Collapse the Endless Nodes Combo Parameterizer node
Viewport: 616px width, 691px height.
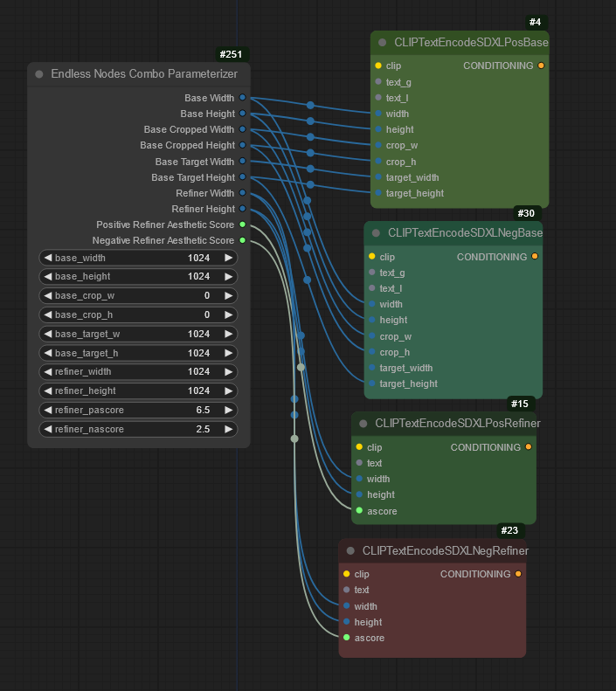[39, 74]
